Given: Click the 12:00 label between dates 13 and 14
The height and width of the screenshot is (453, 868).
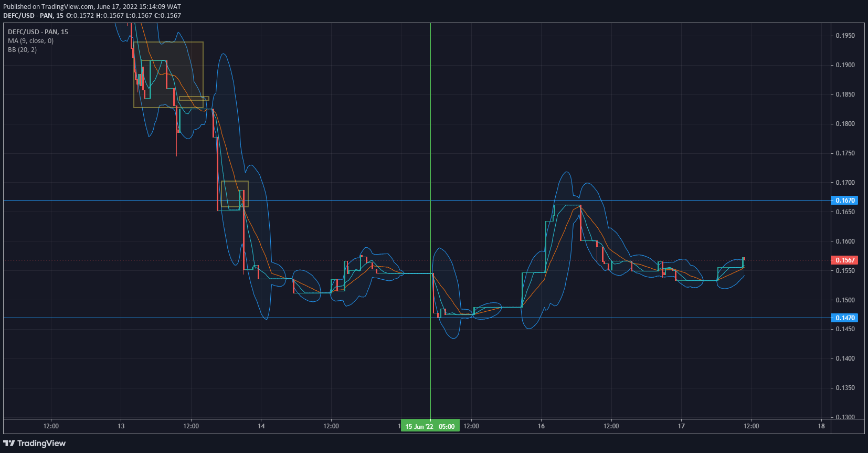Looking at the screenshot, I should click(x=191, y=426).
